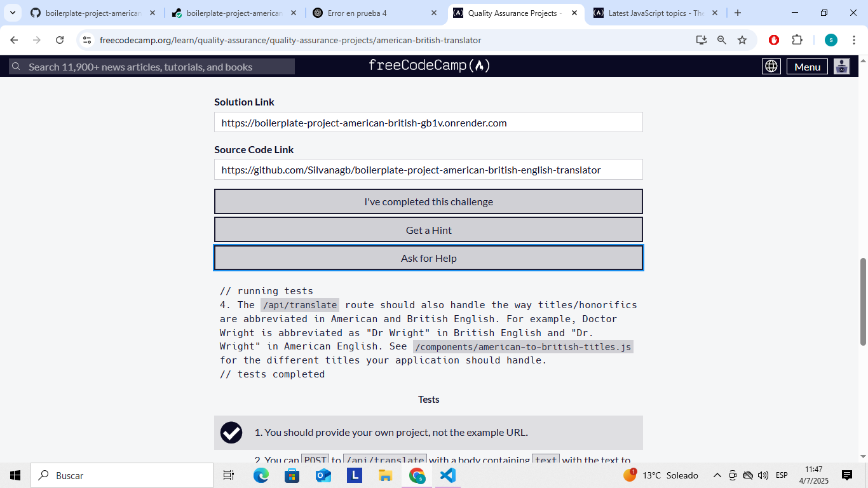Viewport: 868px width, 488px height.
Task: Click the address bar URL
Action: coord(290,40)
